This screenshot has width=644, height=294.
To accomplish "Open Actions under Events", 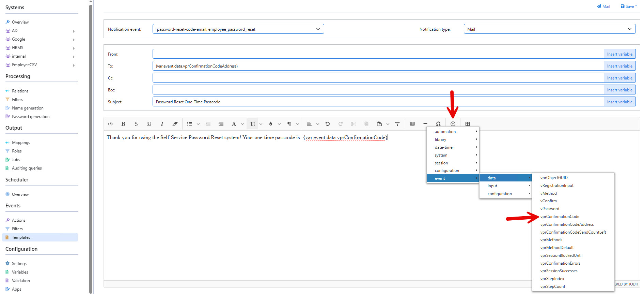I will (x=18, y=220).
